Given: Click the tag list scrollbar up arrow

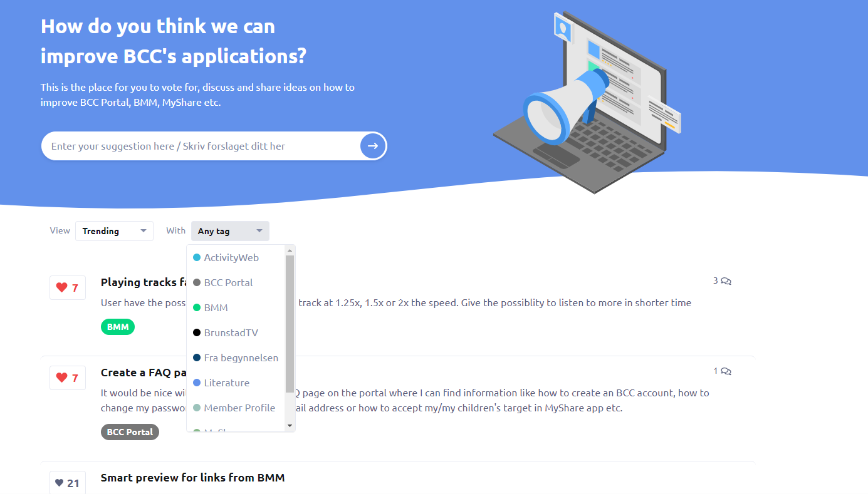Looking at the screenshot, I should point(290,250).
